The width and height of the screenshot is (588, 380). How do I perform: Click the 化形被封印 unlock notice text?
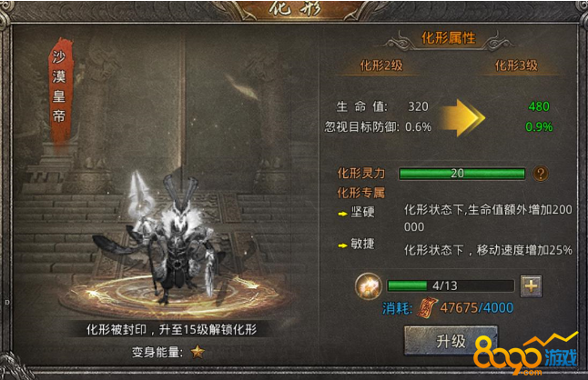[x=171, y=329]
